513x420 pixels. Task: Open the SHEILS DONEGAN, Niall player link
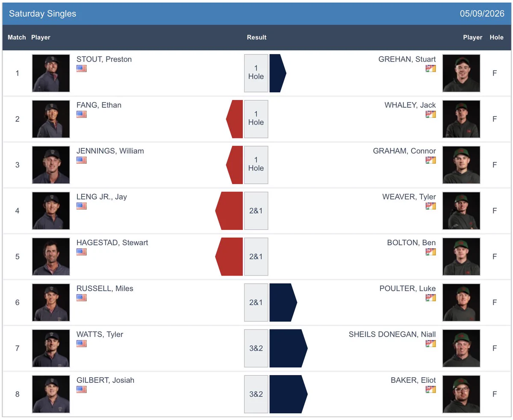(392, 334)
